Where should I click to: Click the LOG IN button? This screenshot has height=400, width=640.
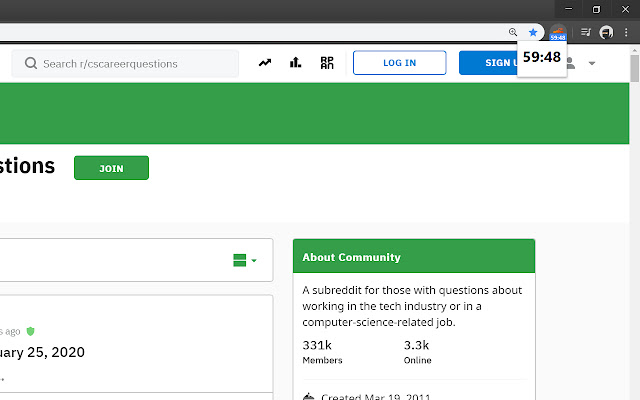pyautogui.click(x=400, y=63)
